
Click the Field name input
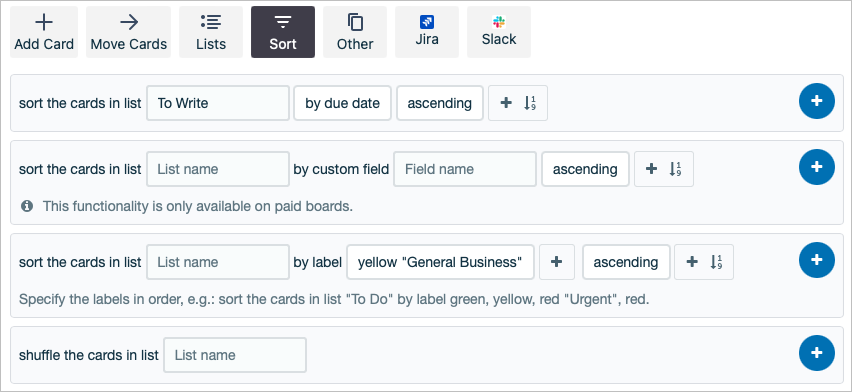(465, 169)
